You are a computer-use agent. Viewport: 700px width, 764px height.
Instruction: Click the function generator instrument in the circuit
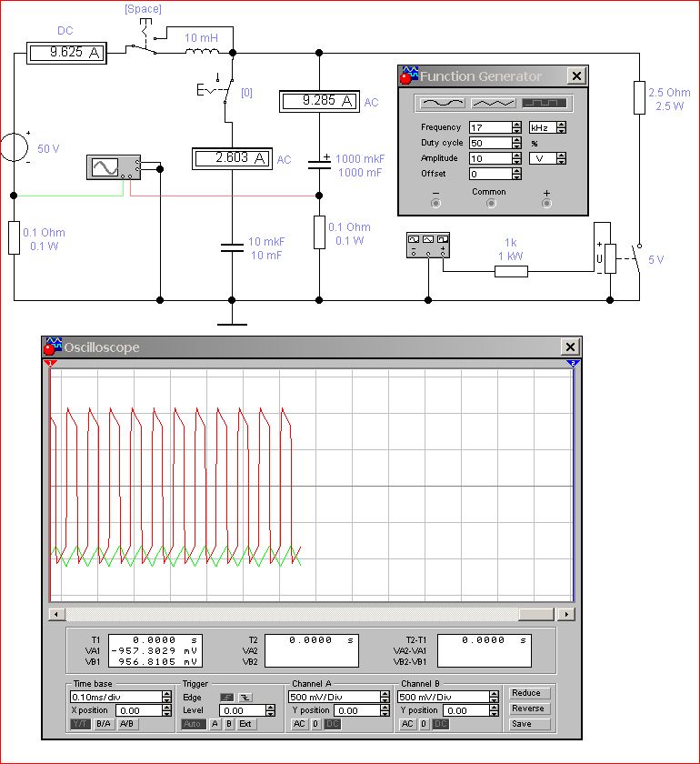(428, 244)
